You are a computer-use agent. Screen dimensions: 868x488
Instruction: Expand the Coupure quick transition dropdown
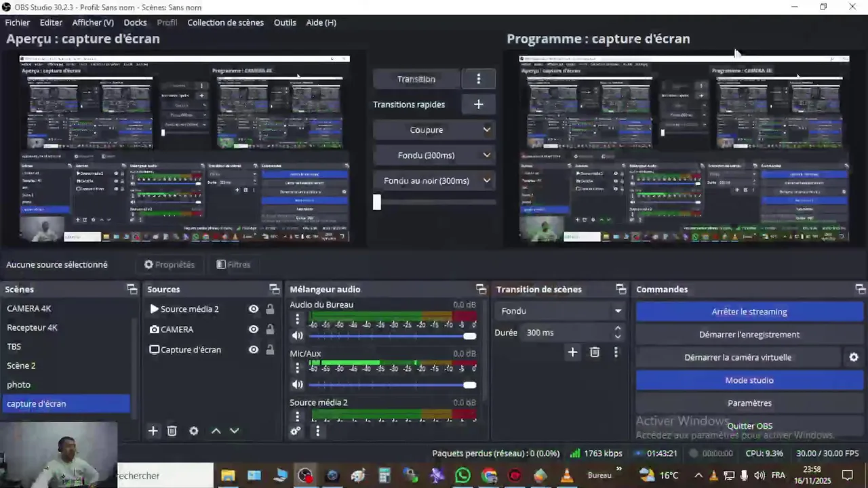click(486, 130)
